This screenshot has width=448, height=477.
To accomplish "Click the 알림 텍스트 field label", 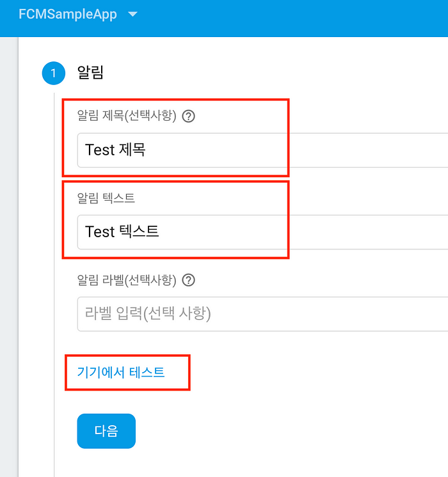I will click(106, 198).
